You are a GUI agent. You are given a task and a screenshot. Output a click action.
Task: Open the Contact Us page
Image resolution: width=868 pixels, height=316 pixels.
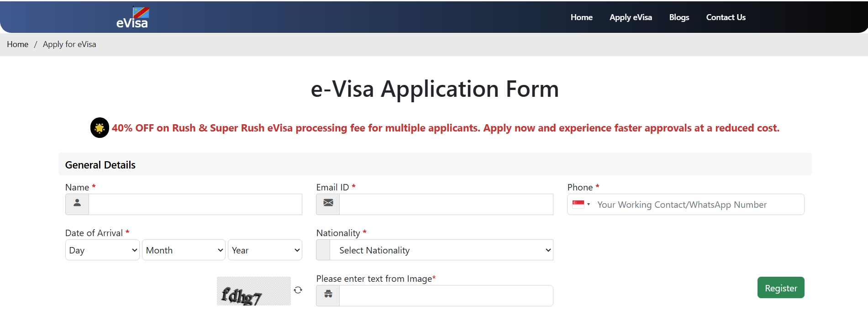pyautogui.click(x=726, y=17)
